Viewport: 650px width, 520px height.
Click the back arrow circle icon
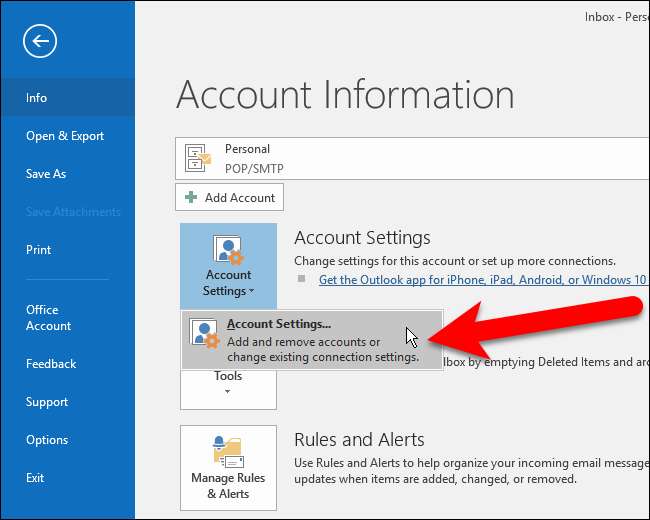tap(41, 41)
